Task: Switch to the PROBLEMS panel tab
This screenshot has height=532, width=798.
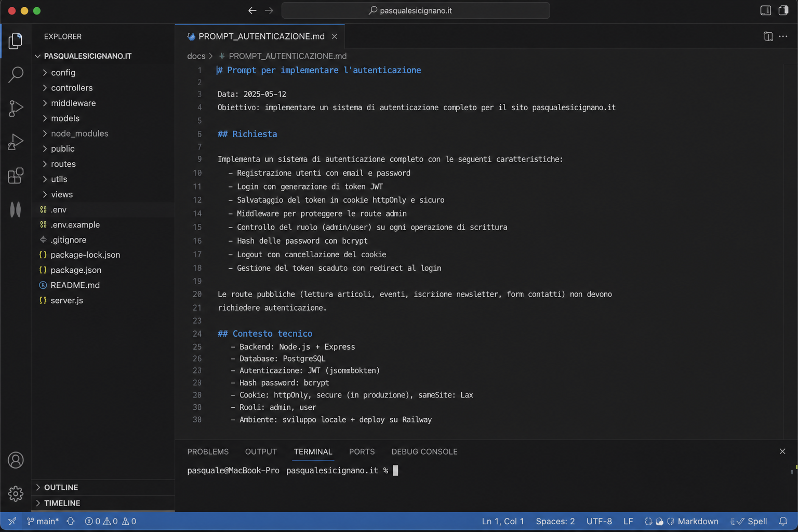Action: point(208,451)
